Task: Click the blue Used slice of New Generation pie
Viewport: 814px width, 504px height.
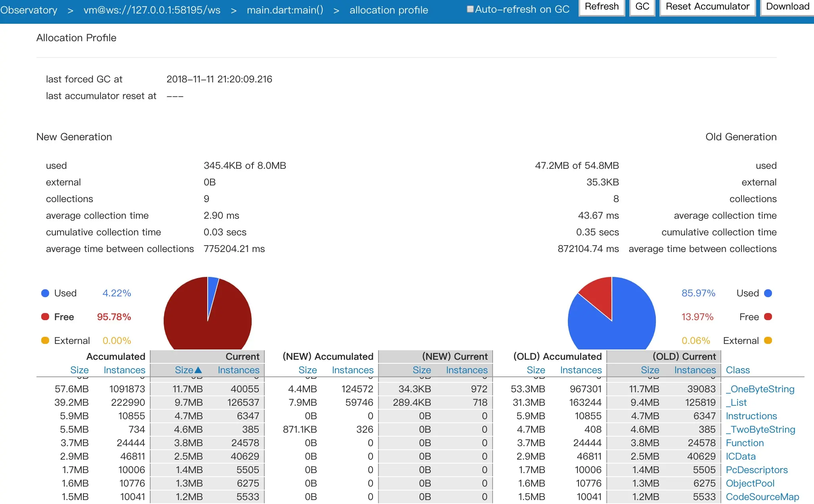Action: click(212, 291)
